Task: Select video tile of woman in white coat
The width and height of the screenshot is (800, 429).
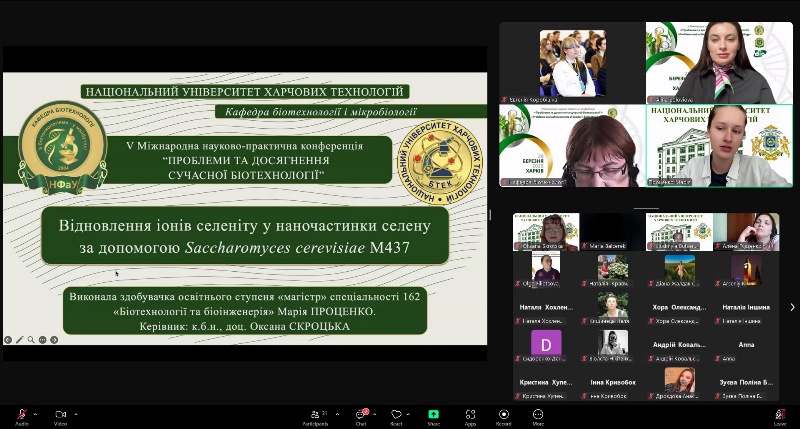Action: point(572,63)
